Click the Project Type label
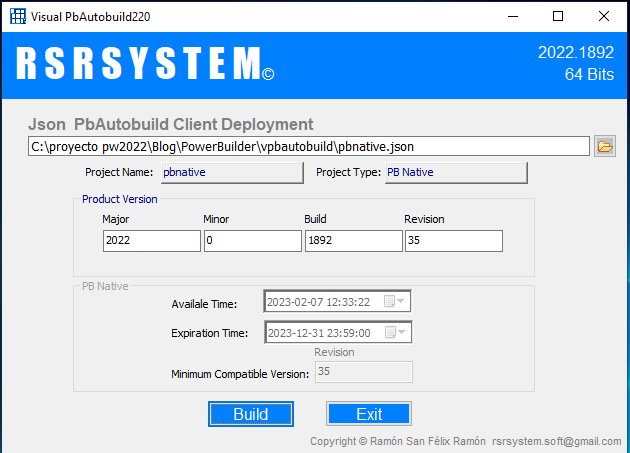The width and height of the screenshot is (630, 453). [x=348, y=172]
